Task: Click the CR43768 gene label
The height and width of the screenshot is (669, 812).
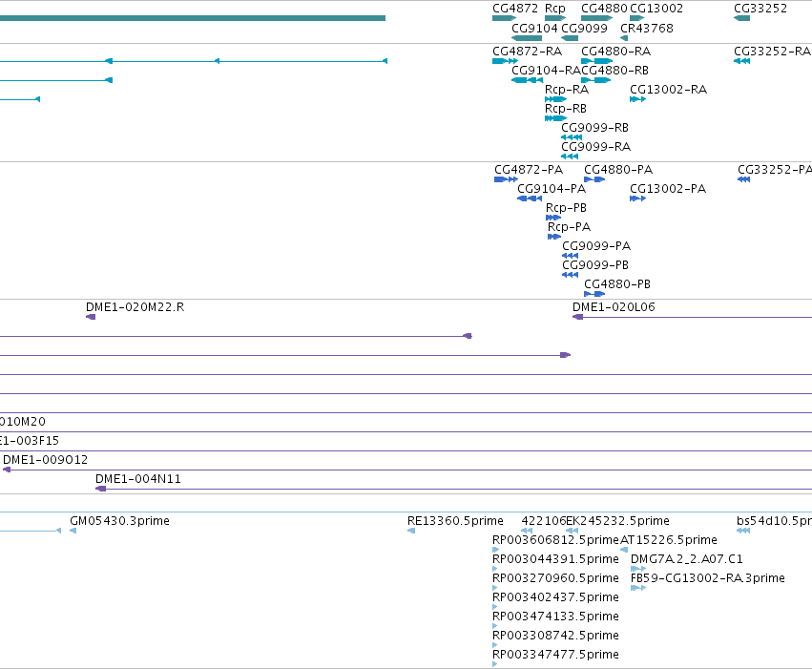Action: [x=647, y=28]
